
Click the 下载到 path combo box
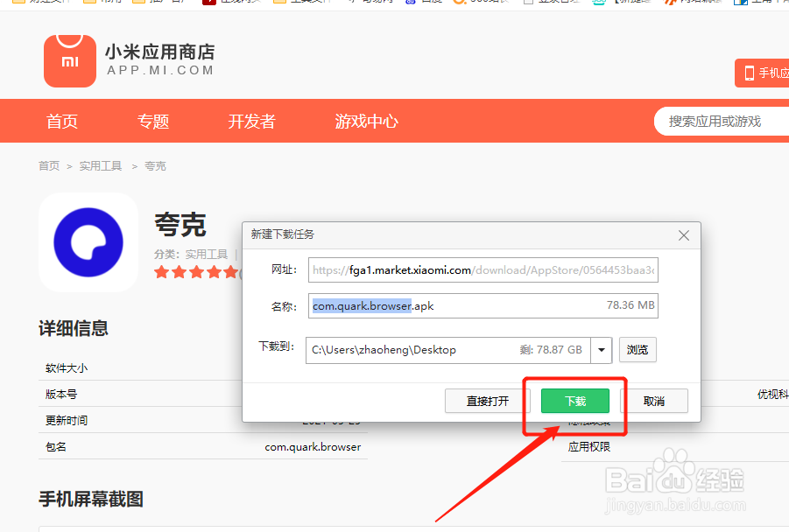(458, 350)
